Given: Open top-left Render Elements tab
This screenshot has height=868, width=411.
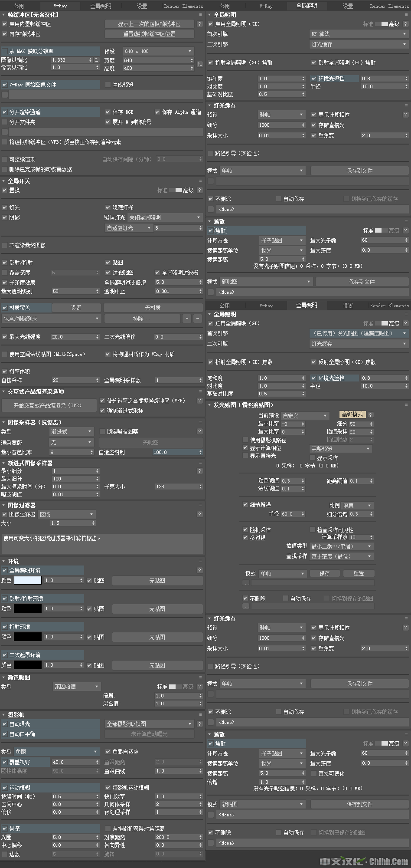Looking at the screenshot, I should tap(183, 6).
